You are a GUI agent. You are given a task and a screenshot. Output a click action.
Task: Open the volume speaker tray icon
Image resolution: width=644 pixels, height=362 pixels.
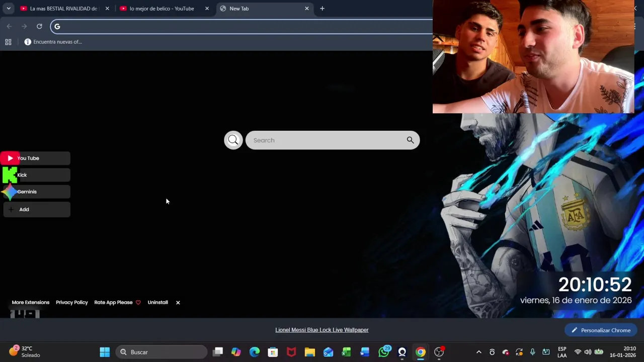(588, 352)
